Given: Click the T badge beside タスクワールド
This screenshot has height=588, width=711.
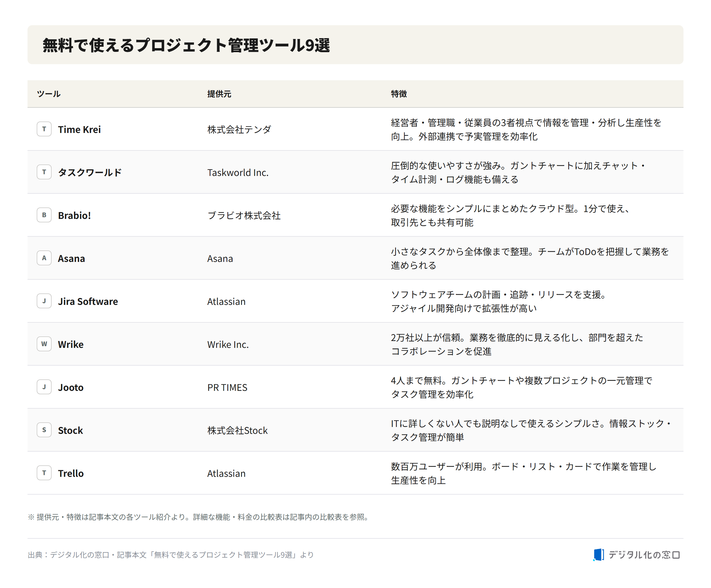Looking at the screenshot, I should click(x=44, y=172).
